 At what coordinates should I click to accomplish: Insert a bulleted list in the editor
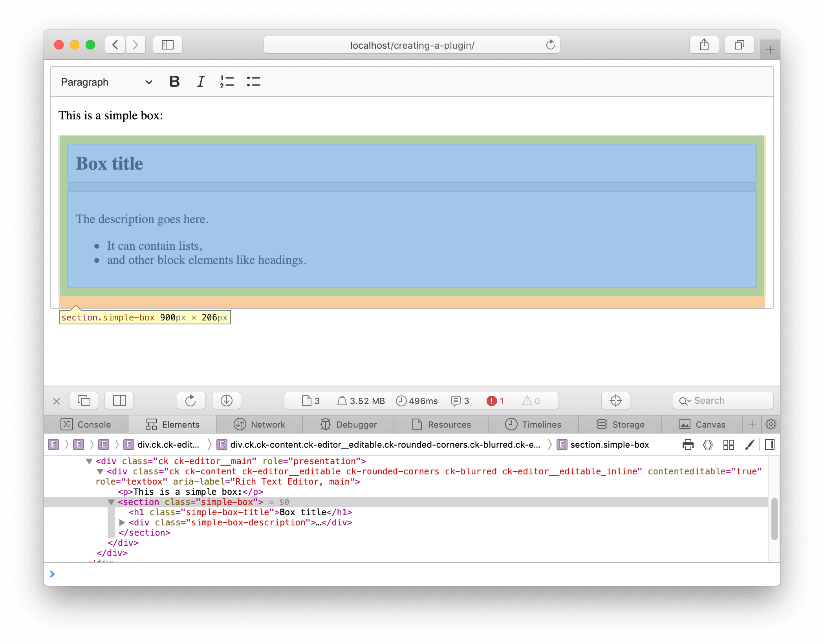(253, 81)
